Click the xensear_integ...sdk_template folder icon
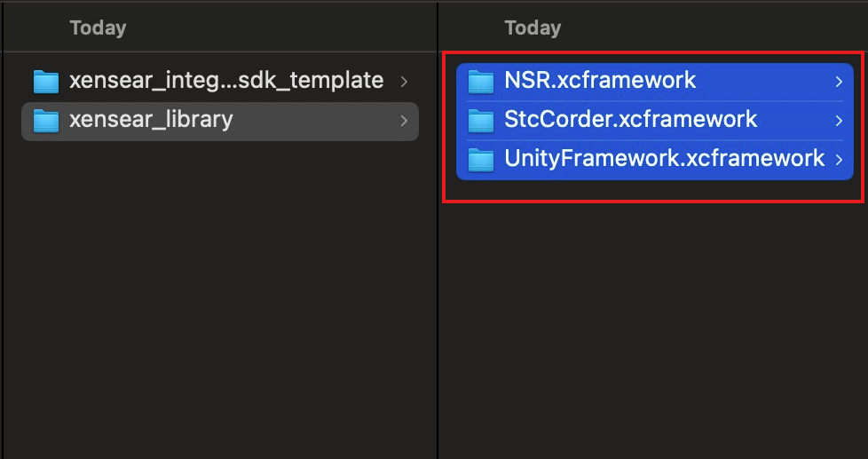 click(x=45, y=82)
